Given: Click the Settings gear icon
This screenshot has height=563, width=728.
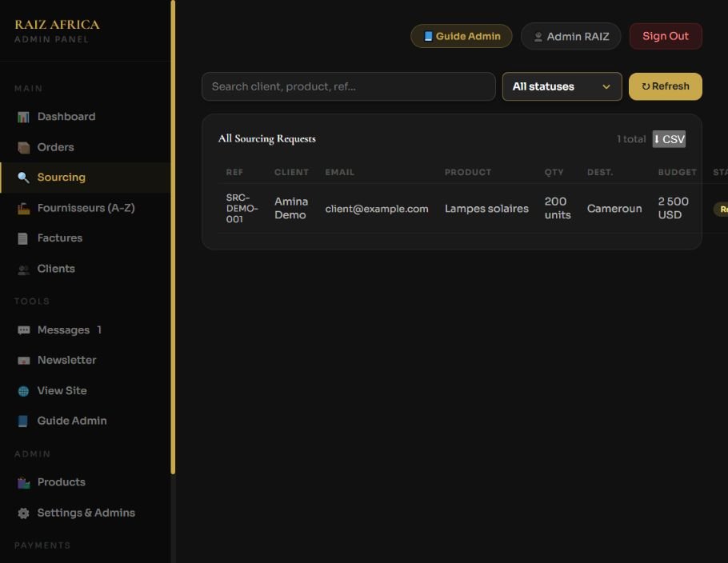Looking at the screenshot, I should click(x=23, y=513).
